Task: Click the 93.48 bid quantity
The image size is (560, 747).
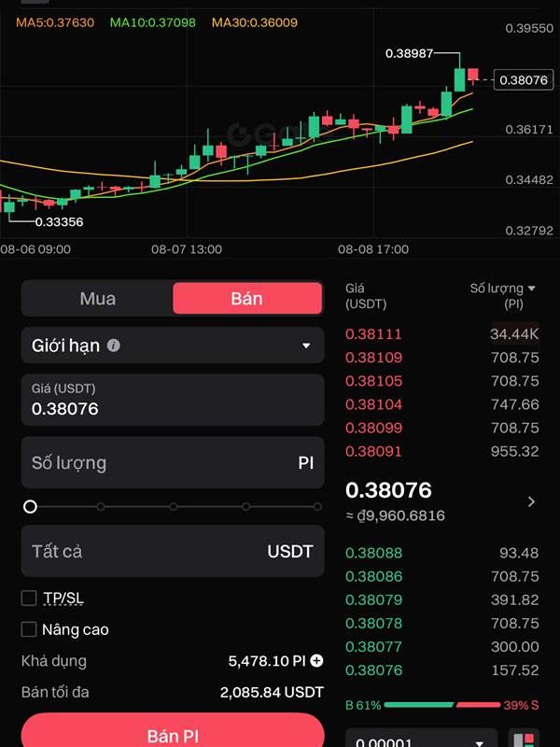Action: [x=519, y=553]
